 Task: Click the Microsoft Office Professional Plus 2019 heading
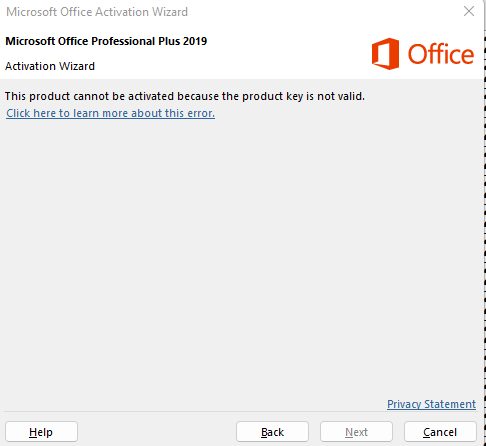(x=106, y=41)
